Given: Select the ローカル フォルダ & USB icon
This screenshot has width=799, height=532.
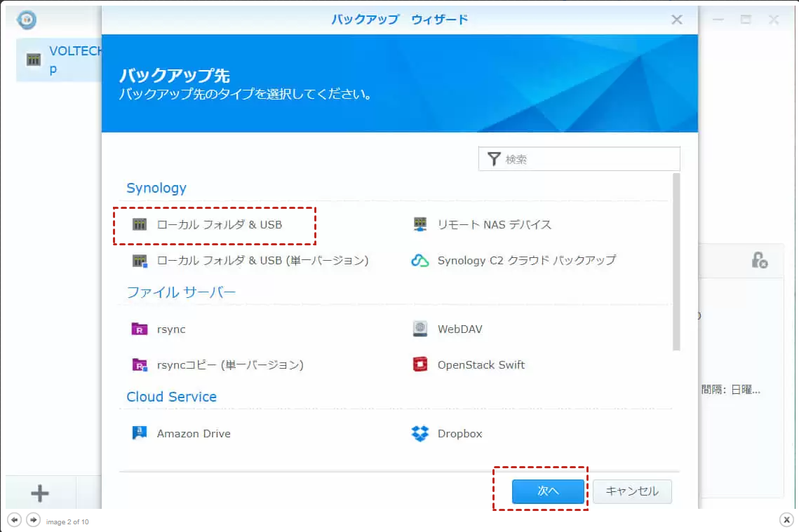Looking at the screenshot, I should 139,224.
